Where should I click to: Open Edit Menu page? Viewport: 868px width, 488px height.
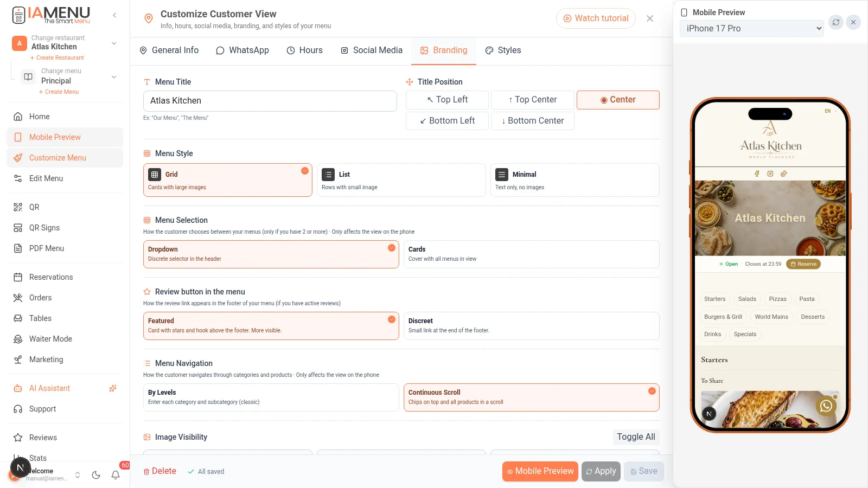(x=65, y=178)
